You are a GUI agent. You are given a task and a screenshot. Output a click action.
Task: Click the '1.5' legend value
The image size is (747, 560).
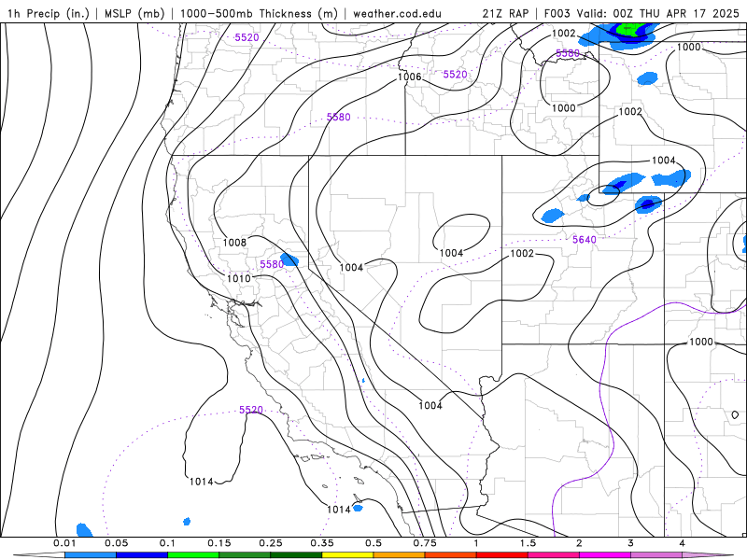(528, 543)
